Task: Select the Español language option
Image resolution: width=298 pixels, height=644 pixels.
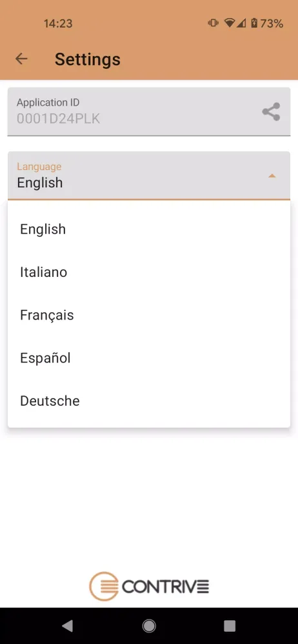Action: 149,357
